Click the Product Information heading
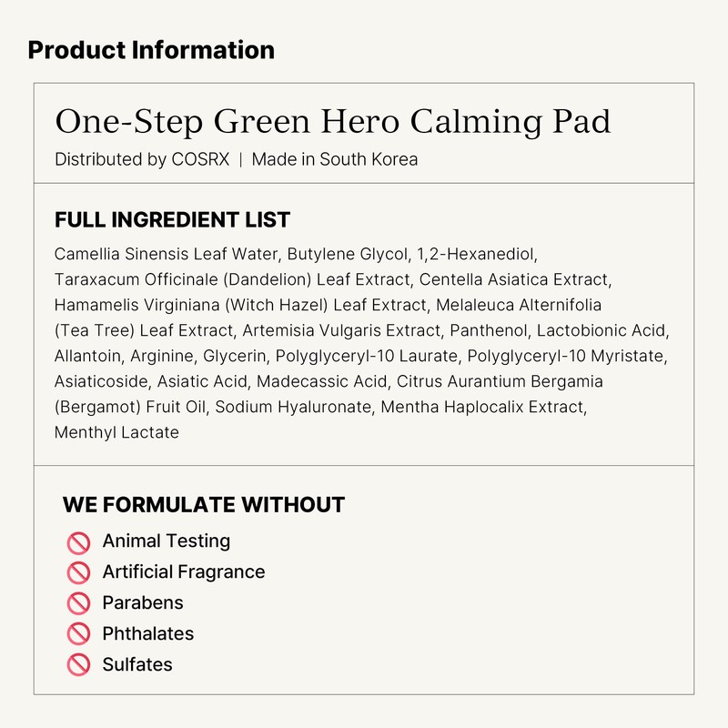 point(151,49)
